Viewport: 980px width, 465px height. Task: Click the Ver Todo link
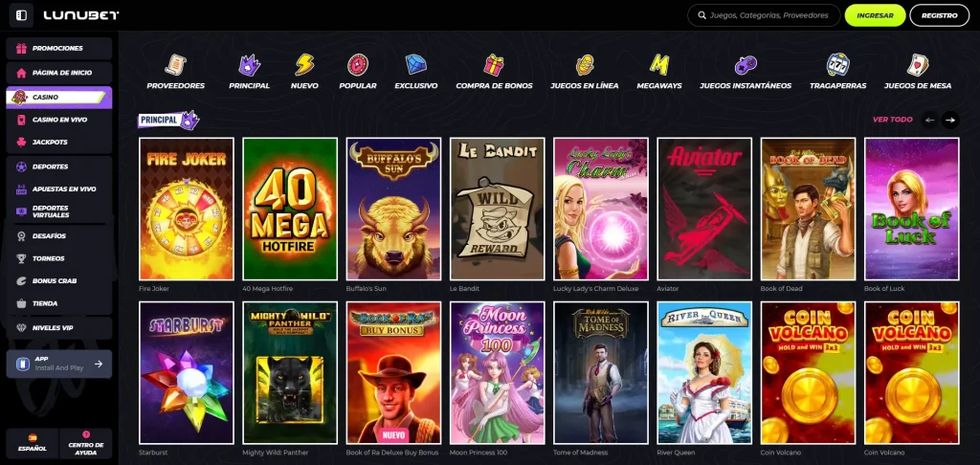[x=892, y=120]
